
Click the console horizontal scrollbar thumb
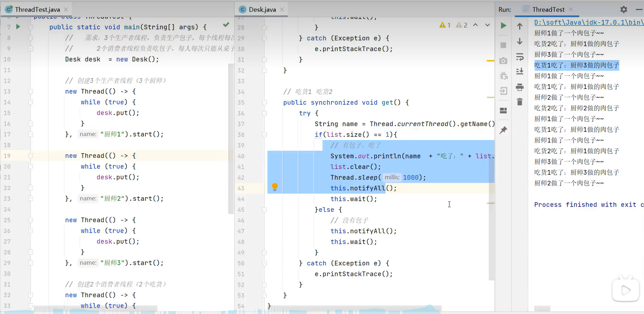pyautogui.click(x=542, y=308)
